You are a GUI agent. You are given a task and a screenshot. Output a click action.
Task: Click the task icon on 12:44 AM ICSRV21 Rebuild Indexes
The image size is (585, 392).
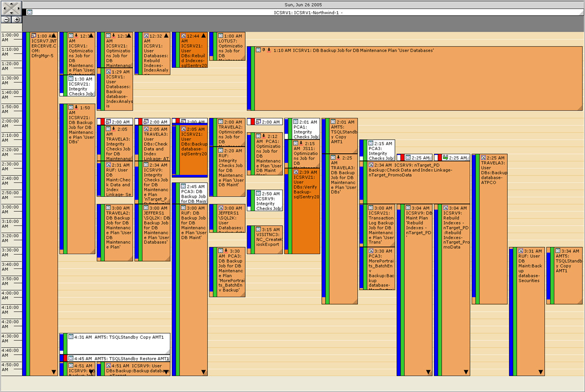(x=184, y=36)
